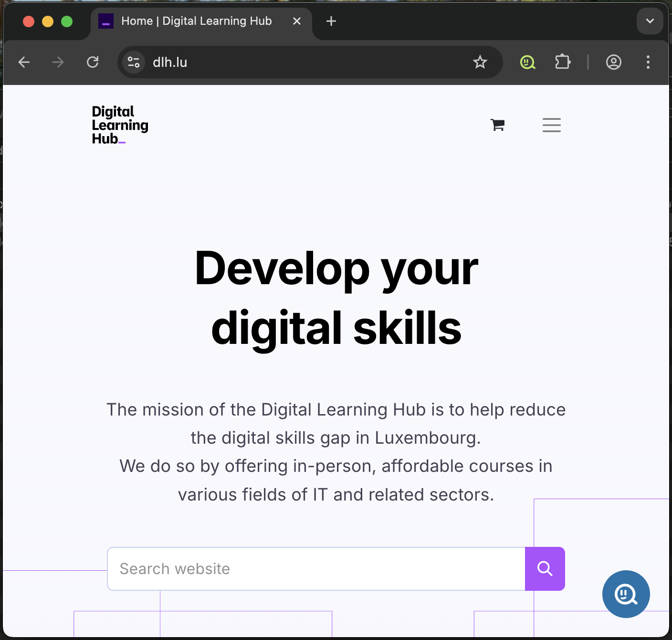Image resolution: width=672 pixels, height=640 pixels.
Task: Click the purple search magnifier button
Action: coord(545,569)
